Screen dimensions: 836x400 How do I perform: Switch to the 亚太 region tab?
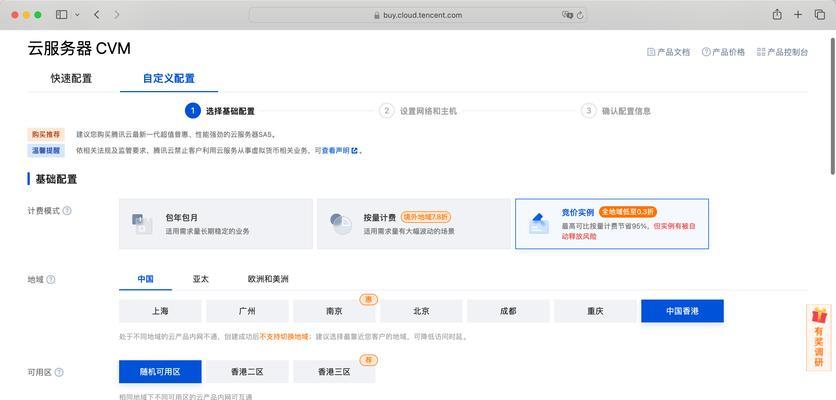tap(200, 279)
